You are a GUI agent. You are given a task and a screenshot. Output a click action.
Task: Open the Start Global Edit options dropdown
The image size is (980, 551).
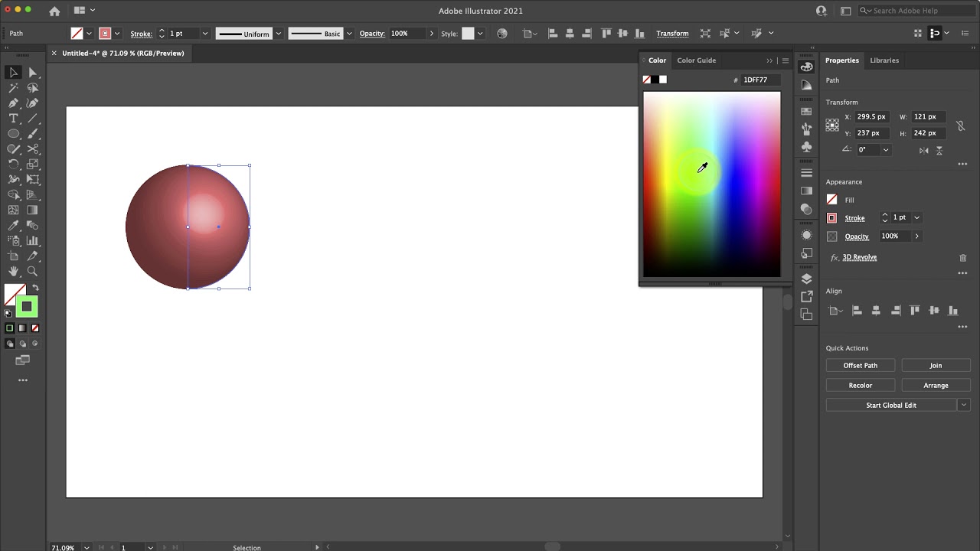point(964,406)
